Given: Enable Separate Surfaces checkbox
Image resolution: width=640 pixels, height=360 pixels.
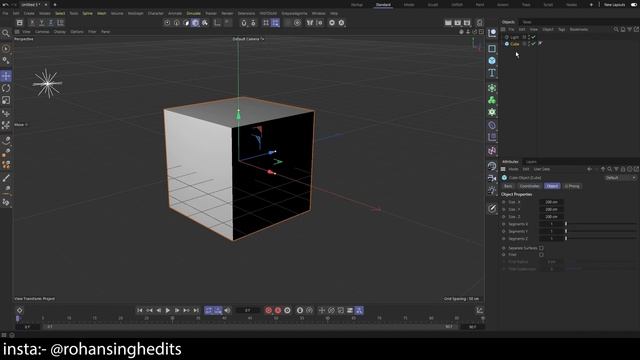Looking at the screenshot, I should (x=541, y=248).
